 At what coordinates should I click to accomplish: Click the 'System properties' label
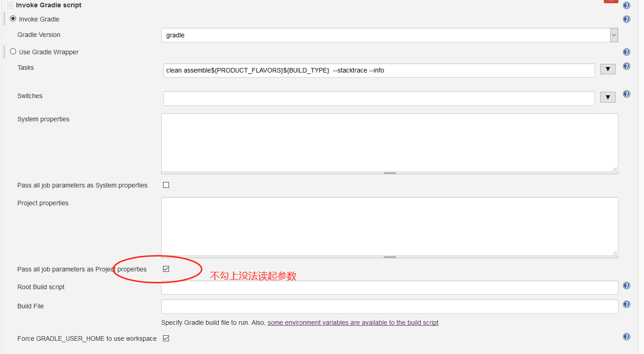point(43,119)
